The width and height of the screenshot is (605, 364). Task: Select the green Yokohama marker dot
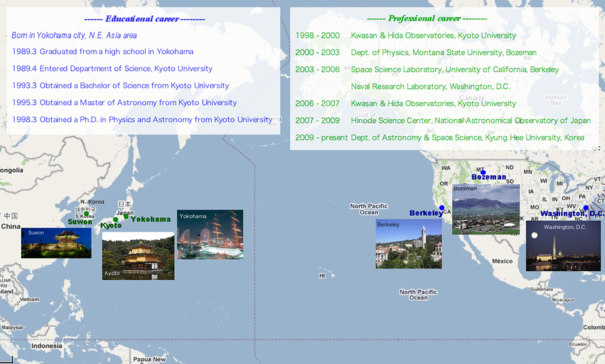(x=126, y=216)
